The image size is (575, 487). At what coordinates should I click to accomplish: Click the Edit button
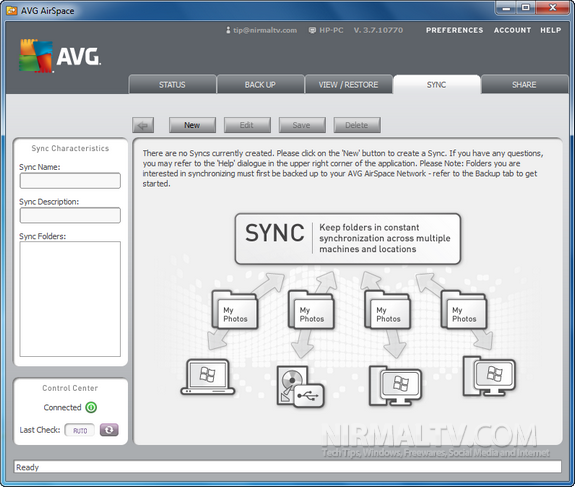[247, 125]
